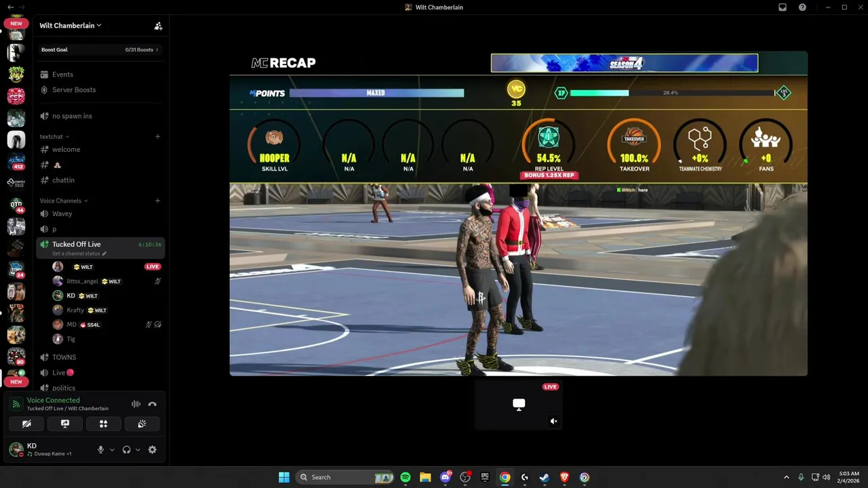Open Brave browser from the taskbar
The width and height of the screenshot is (868, 488).
coord(564,477)
